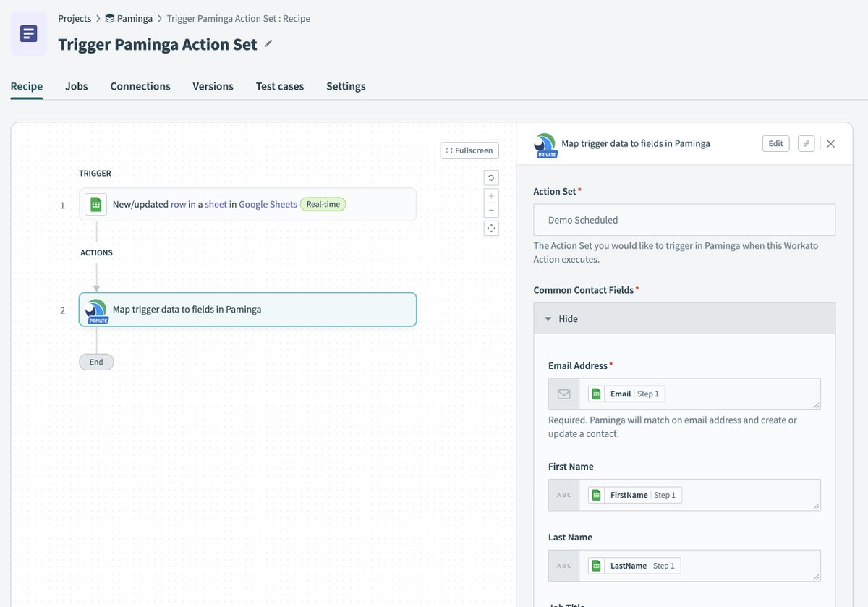Screen dimensions: 868x607
Task: Open the Versions tab
Action: click(x=213, y=86)
